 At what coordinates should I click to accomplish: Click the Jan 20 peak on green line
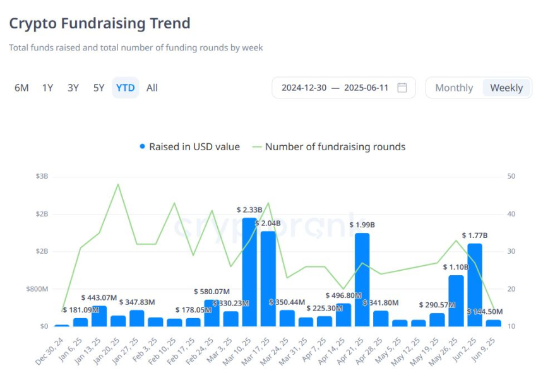point(117,185)
